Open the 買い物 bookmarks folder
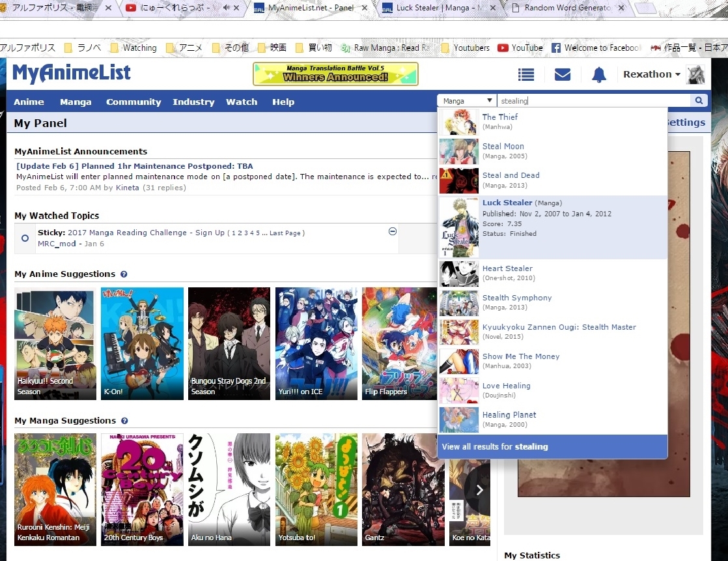 (x=314, y=48)
